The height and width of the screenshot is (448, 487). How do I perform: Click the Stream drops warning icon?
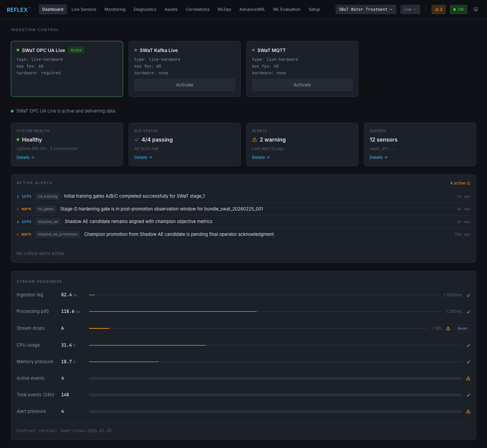coord(448,328)
